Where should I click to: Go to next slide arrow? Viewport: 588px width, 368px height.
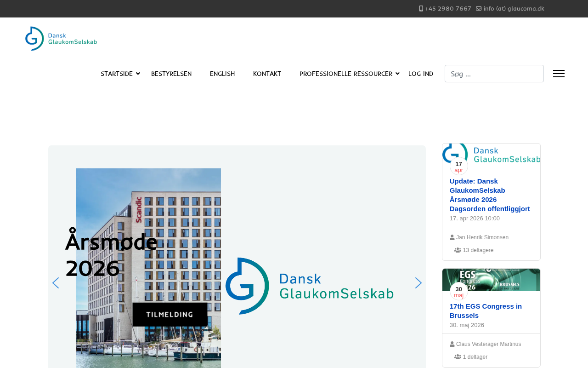click(418, 283)
